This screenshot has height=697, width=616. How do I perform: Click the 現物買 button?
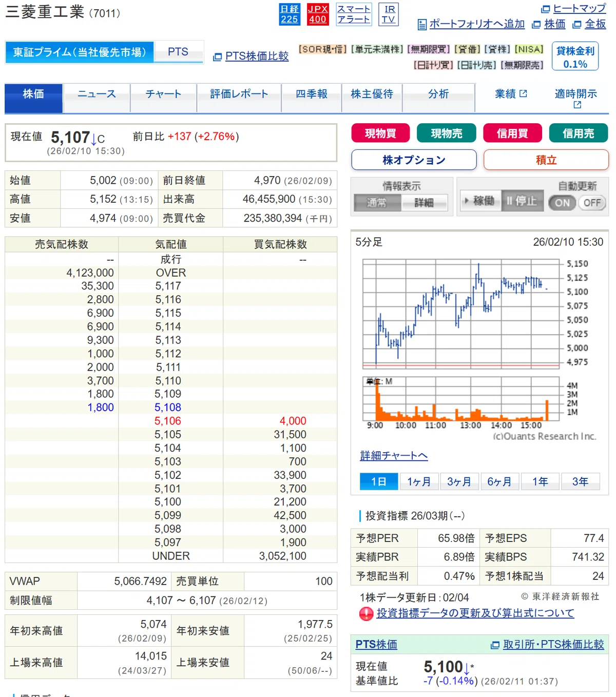[x=380, y=133]
